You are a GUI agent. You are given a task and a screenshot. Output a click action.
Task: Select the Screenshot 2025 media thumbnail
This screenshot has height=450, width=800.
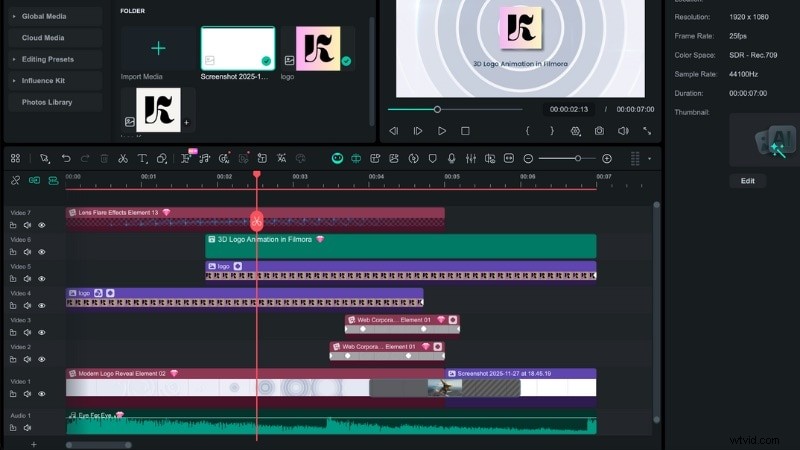pyautogui.click(x=238, y=48)
